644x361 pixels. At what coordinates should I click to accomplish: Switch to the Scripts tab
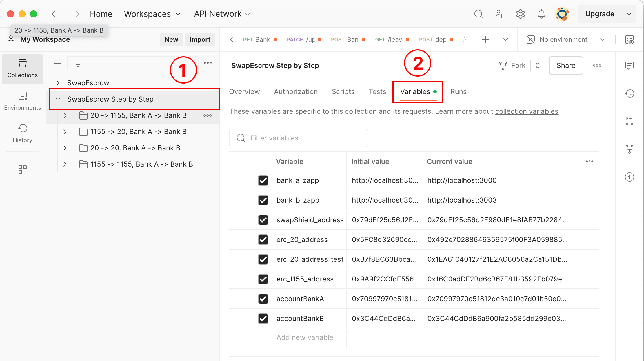pos(343,92)
